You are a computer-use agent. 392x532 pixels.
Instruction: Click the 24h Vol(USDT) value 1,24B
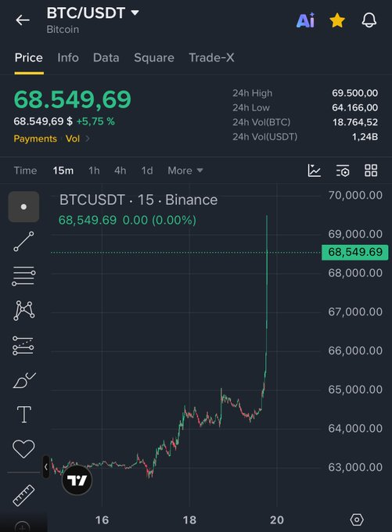(x=365, y=137)
